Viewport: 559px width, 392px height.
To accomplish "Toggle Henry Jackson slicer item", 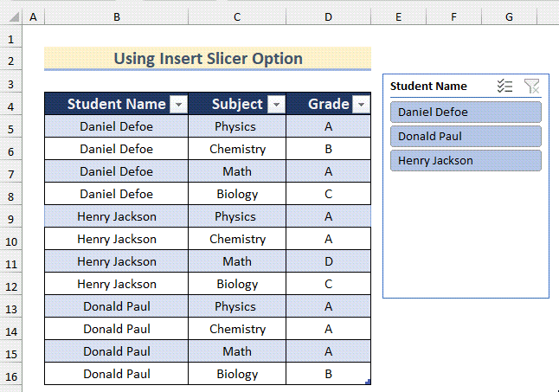I will pyautogui.click(x=466, y=161).
